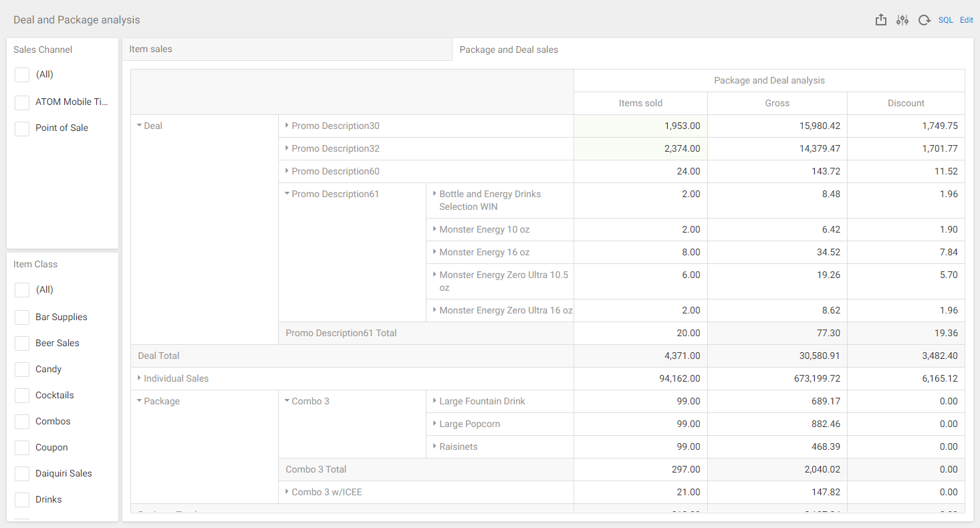The height and width of the screenshot is (528, 980).
Task: Check the Cocktails item class
Action: pos(21,395)
